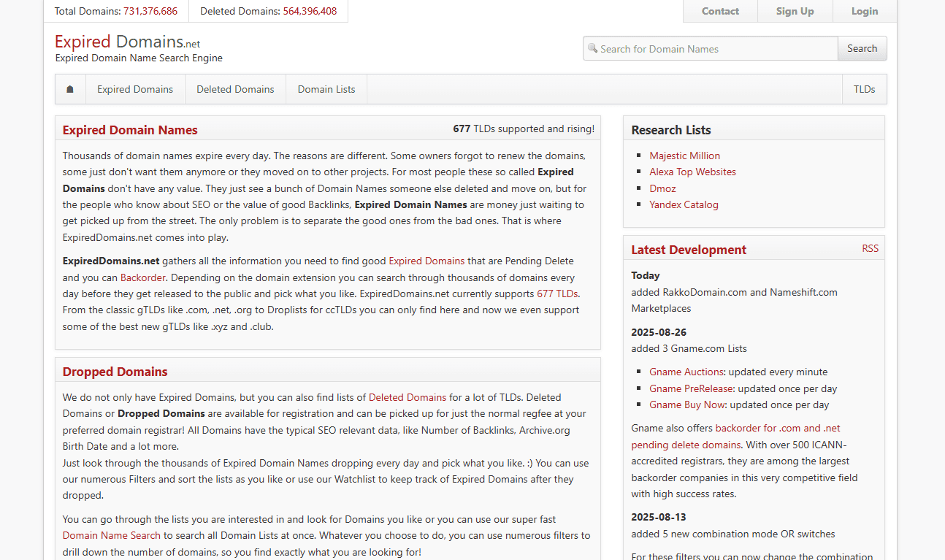Click the home icon in navigation bar
Screen dimensions: 945x560
[70, 89]
